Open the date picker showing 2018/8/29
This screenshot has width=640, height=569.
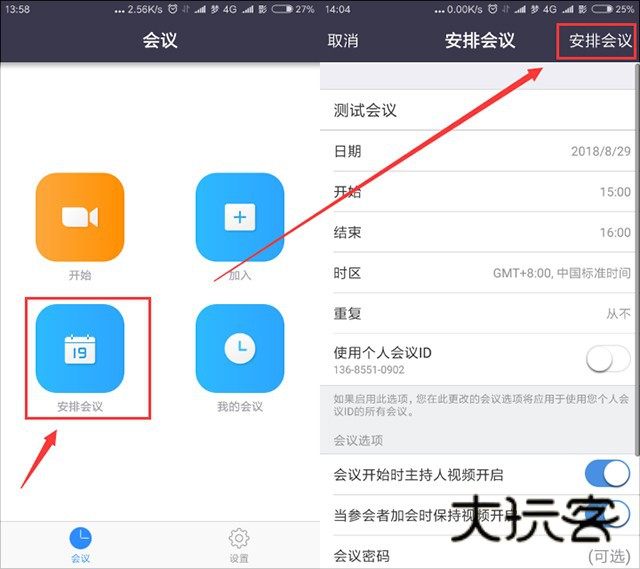coord(481,151)
